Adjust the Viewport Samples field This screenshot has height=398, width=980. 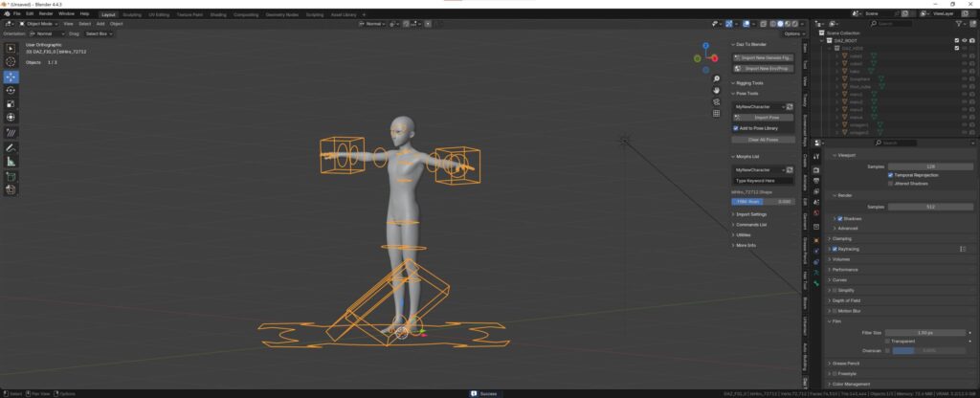(x=930, y=166)
